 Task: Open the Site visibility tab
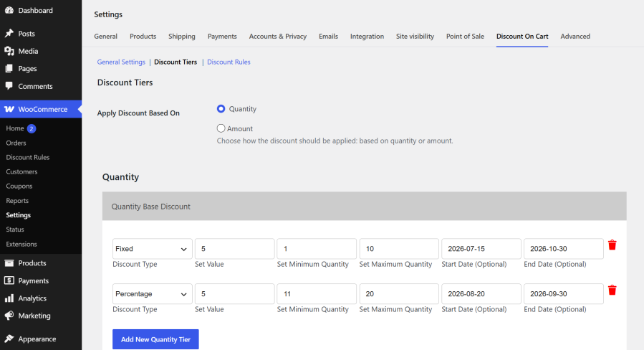(415, 36)
